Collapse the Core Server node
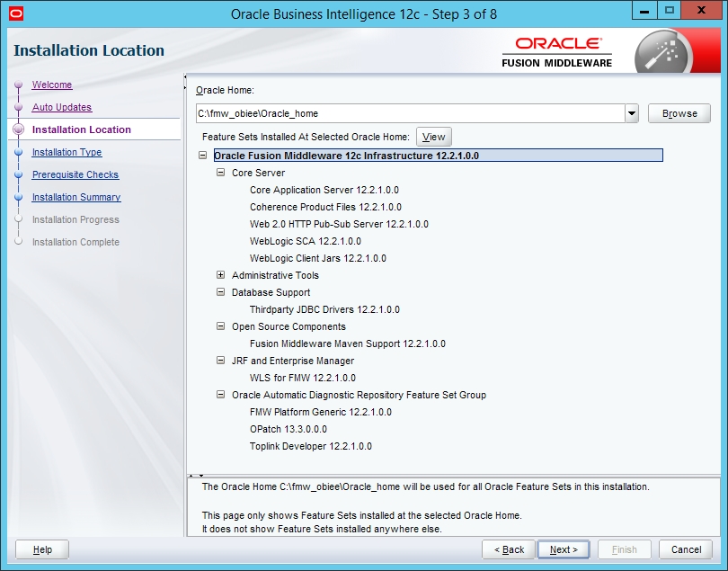 click(x=220, y=173)
